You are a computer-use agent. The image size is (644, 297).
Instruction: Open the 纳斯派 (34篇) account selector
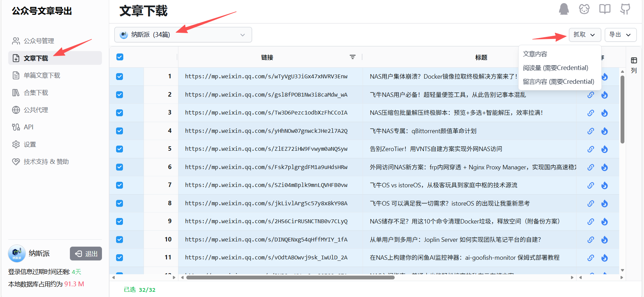pyautogui.click(x=183, y=35)
